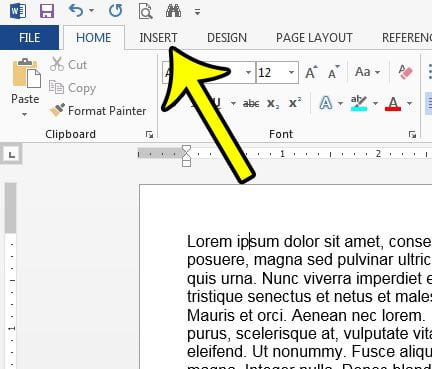
Task: Click the ruler at the 2 inch mark
Action: 378,154
